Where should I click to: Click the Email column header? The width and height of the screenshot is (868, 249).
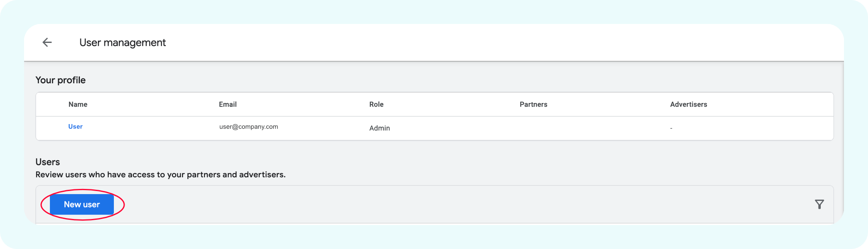228,104
